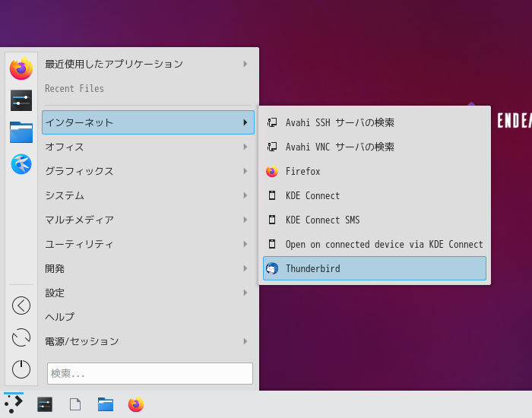Click the KDE Connect phone icon
The width and height of the screenshot is (532, 418).
coord(272,195)
